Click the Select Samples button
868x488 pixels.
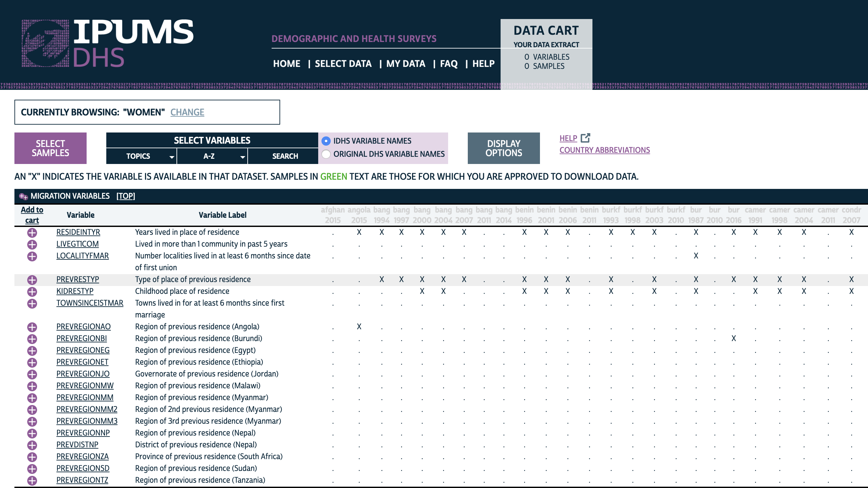click(x=50, y=148)
